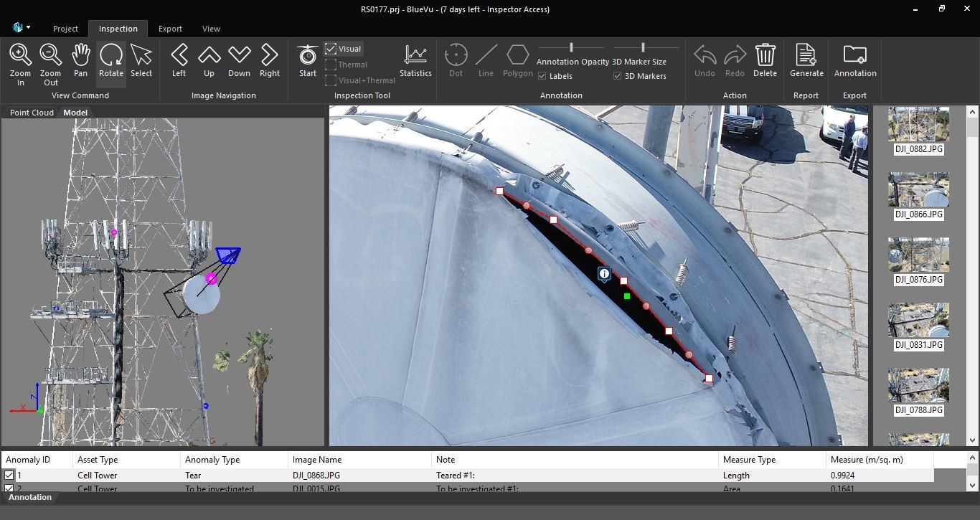Switch to the Point Cloud tab
Image resolution: width=980 pixels, height=520 pixels.
click(31, 112)
